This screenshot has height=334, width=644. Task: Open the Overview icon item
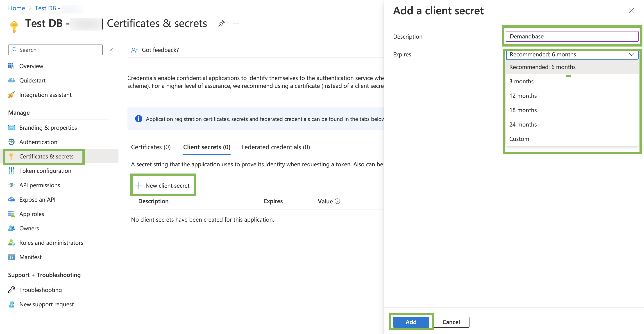pyautogui.click(x=11, y=66)
